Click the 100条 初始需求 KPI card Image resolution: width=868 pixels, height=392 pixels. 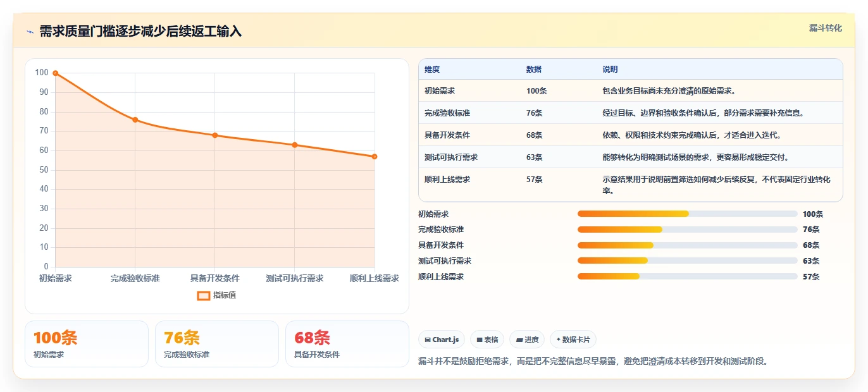click(x=87, y=344)
